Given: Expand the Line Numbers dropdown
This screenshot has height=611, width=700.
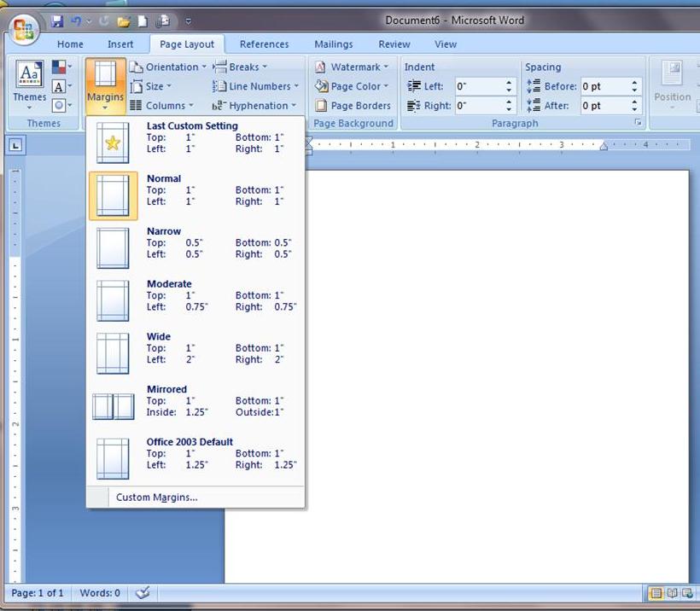Looking at the screenshot, I should click(x=255, y=86).
